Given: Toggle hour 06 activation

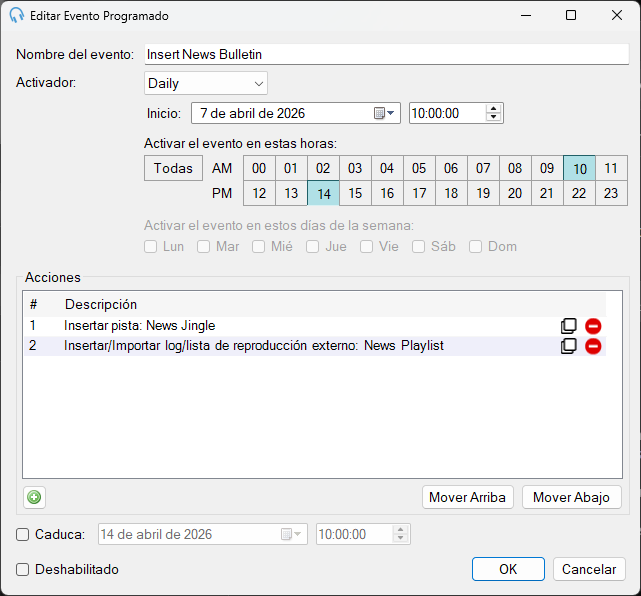Looking at the screenshot, I should tap(451, 168).
